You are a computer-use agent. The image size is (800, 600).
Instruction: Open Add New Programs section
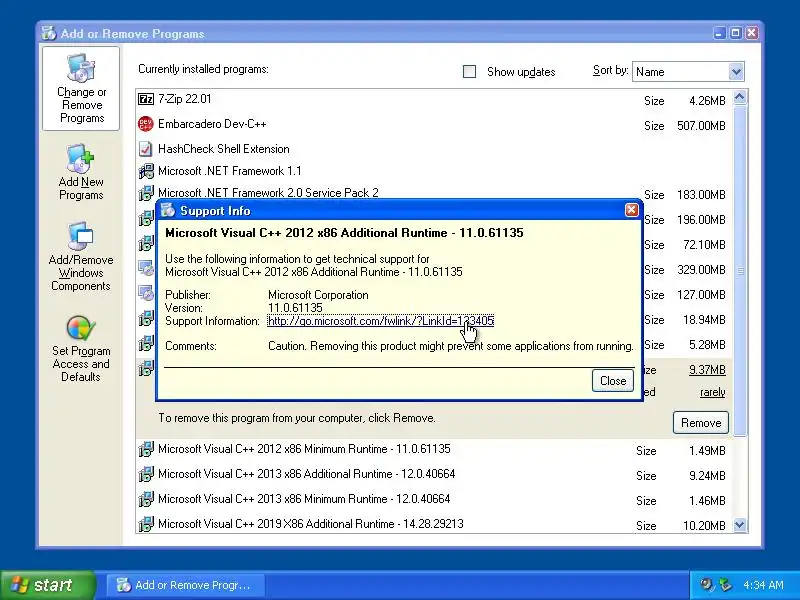[81, 172]
